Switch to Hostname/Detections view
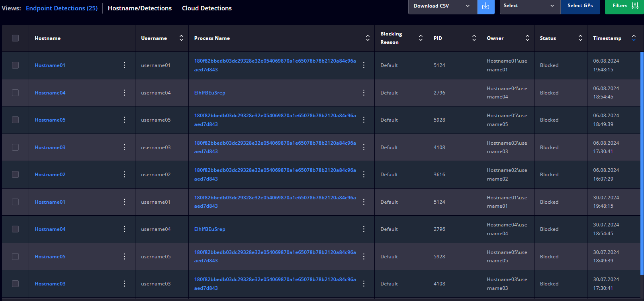 (x=140, y=8)
